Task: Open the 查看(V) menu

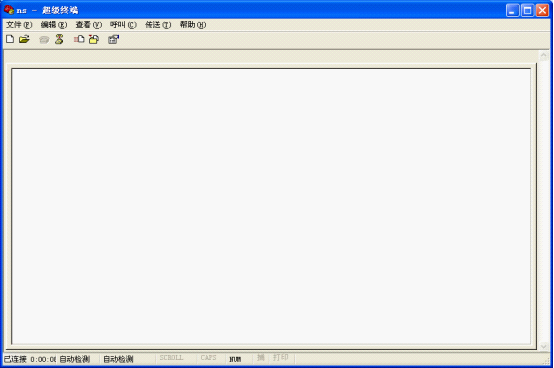Action: [89, 25]
